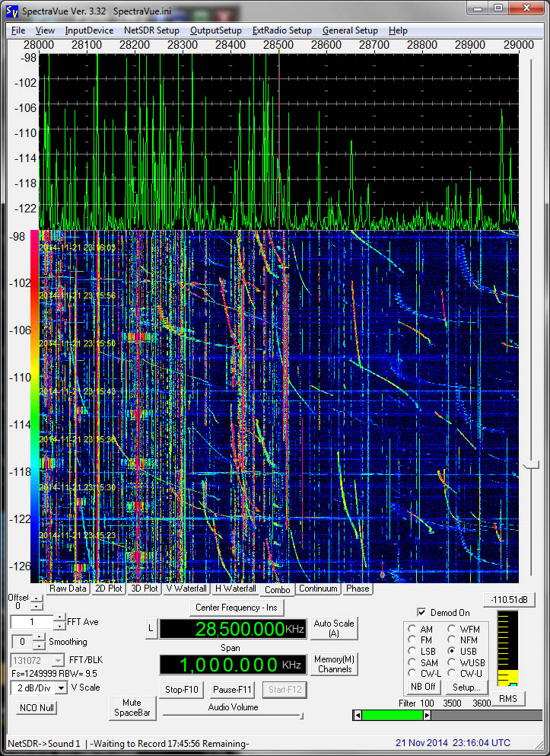Click the Smoothing value field
This screenshot has width=550, height=756.
click(22, 642)
